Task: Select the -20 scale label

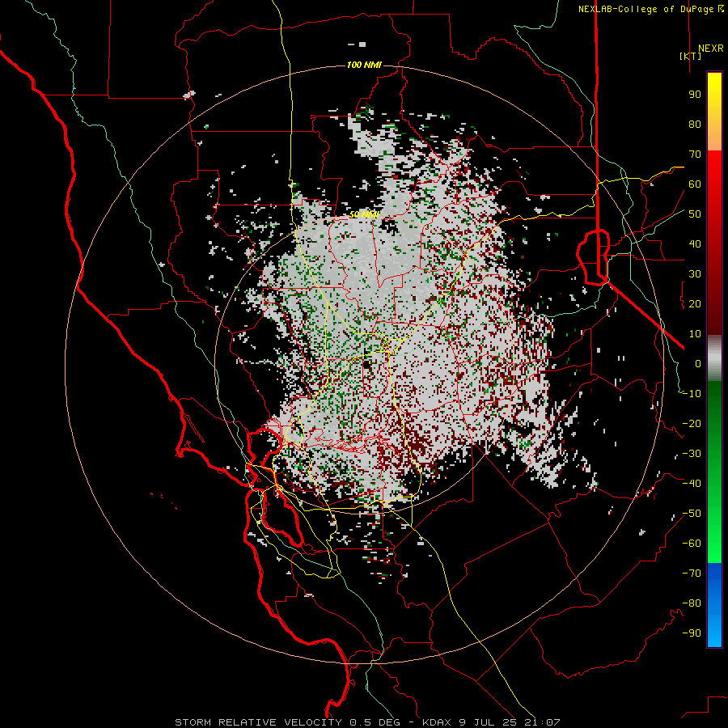Action: (692, 424)
